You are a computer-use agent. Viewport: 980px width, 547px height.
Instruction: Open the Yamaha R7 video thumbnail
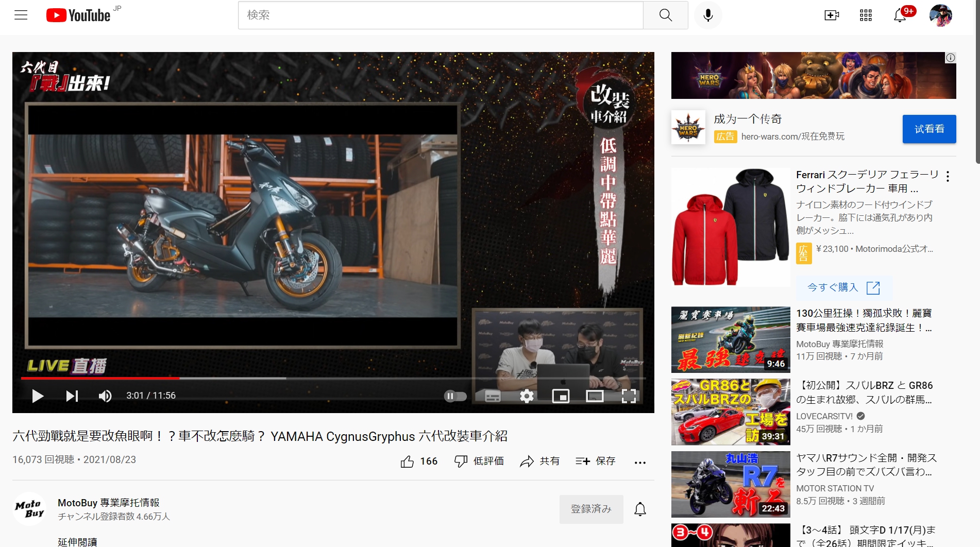point(731,484)
